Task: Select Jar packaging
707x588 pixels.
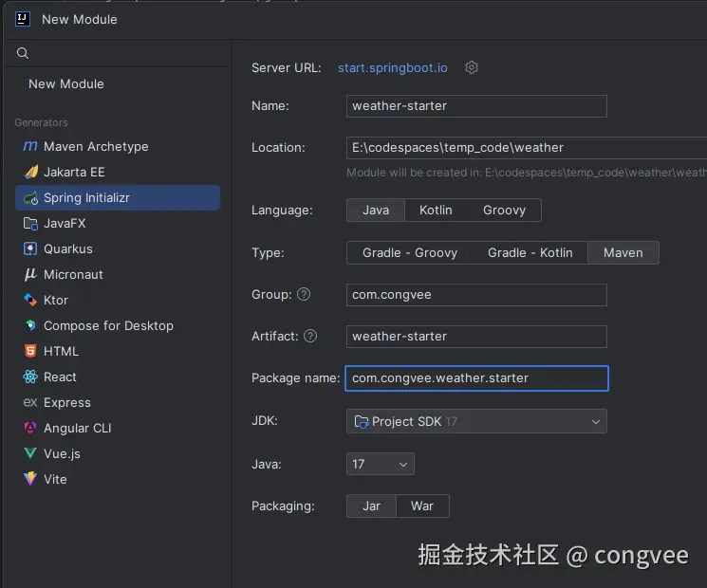Action: [371, 506]
